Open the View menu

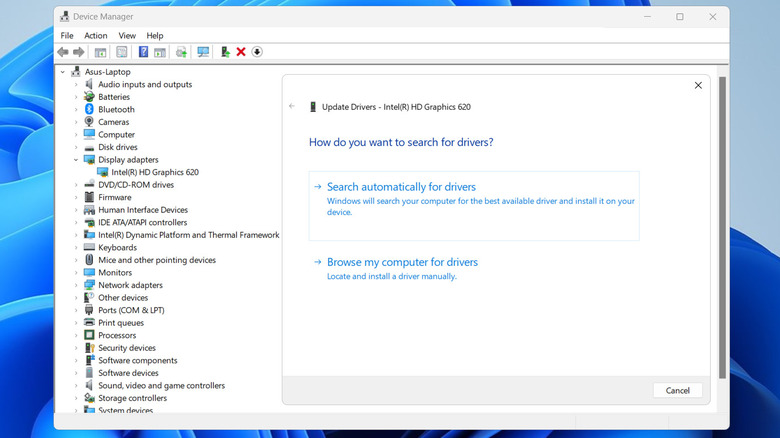[x=127, y=35]
